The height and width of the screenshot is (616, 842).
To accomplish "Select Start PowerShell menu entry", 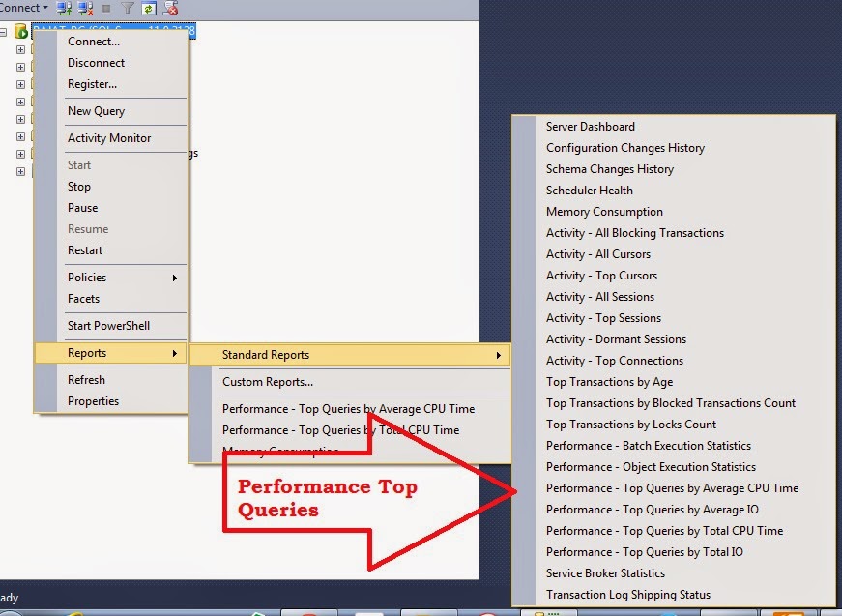I will click(108, 326).
